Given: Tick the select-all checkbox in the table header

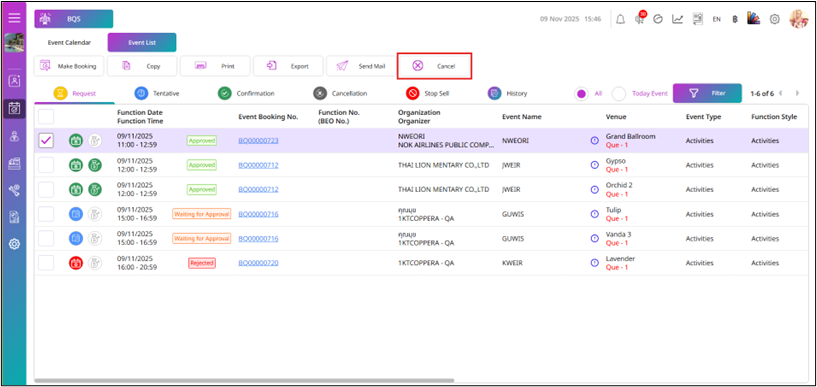Looking at the screenshot, I should 46,116.
